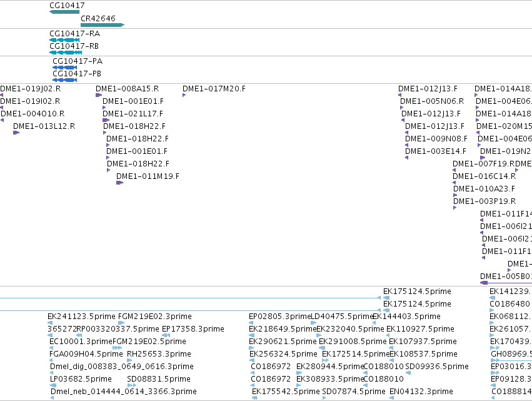Click the DME1-005N06.R label
This screenshot has width=532, height=401.
pyautogui.click(x=432, y=101)
